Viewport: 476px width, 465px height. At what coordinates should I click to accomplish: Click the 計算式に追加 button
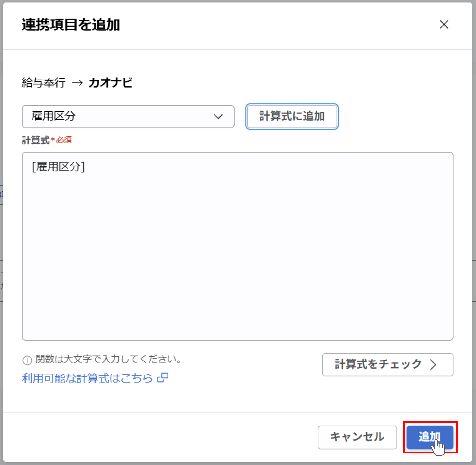[292, 116]
